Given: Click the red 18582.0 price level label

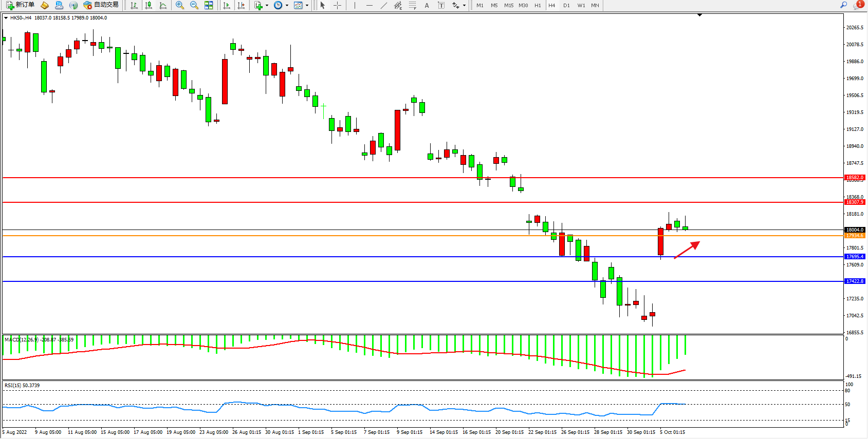Looking at the screenshot, I should pos(855,178).
